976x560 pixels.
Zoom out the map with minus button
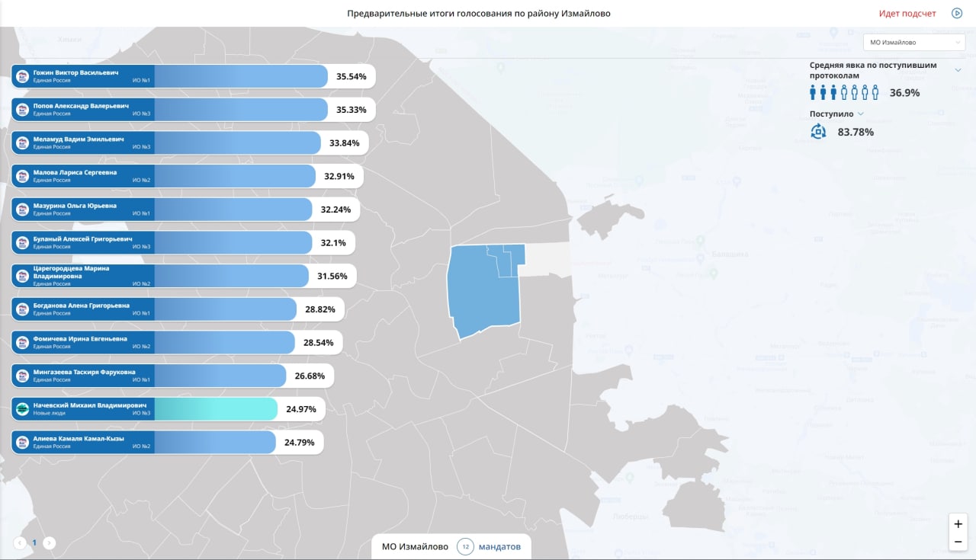click(x=958, y=542)
